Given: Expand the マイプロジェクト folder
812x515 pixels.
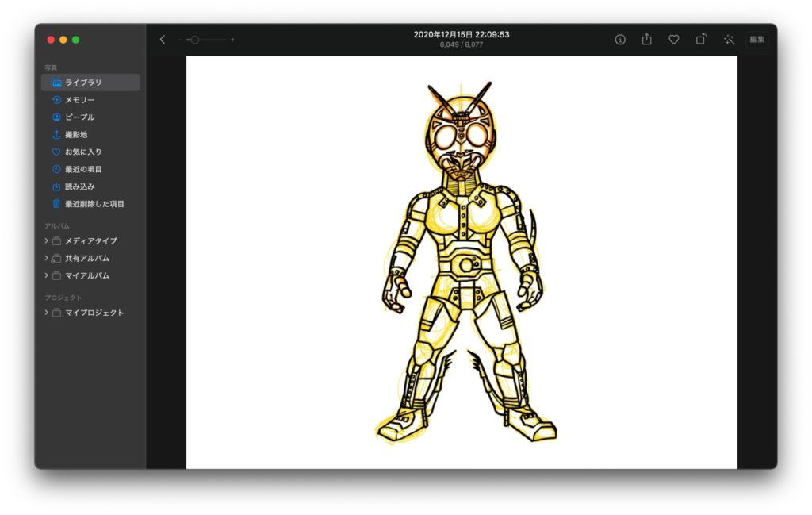Looking at the screenshot, I should point(46,313).
